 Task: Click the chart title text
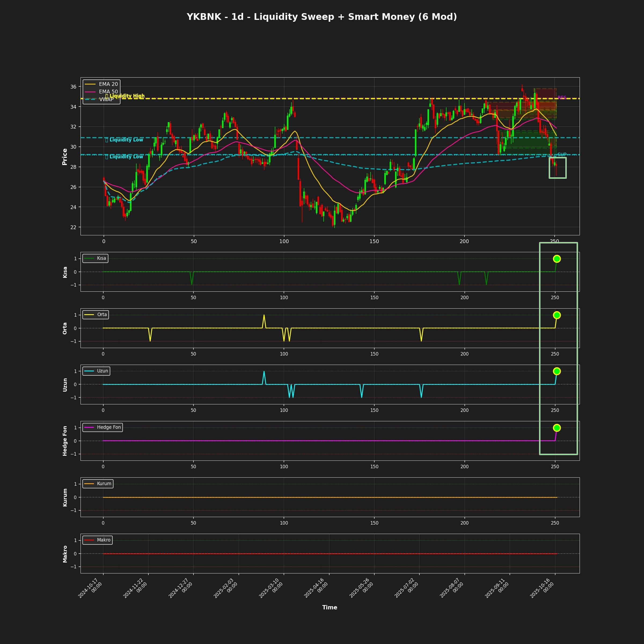(x=322, y=17)
